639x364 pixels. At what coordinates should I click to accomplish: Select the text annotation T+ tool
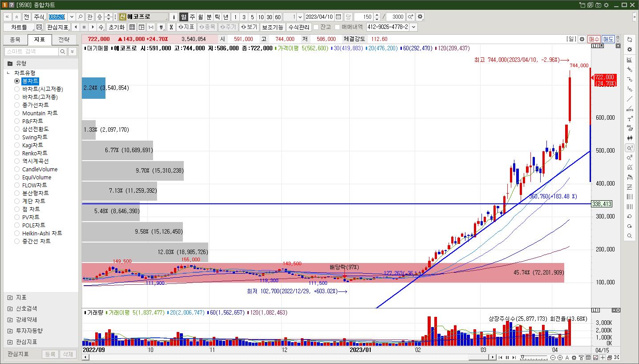[x=630, y=118]
